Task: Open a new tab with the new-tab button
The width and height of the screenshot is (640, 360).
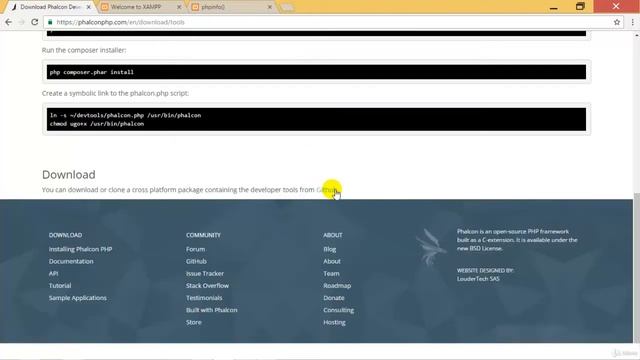Action: click(x=287, y=7)
